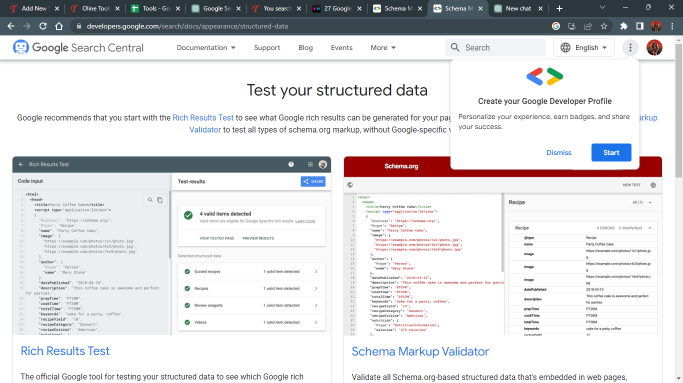Switch to first Schema Markup tab
This screenshot has width=683, height=383.
tap(396, 8)
